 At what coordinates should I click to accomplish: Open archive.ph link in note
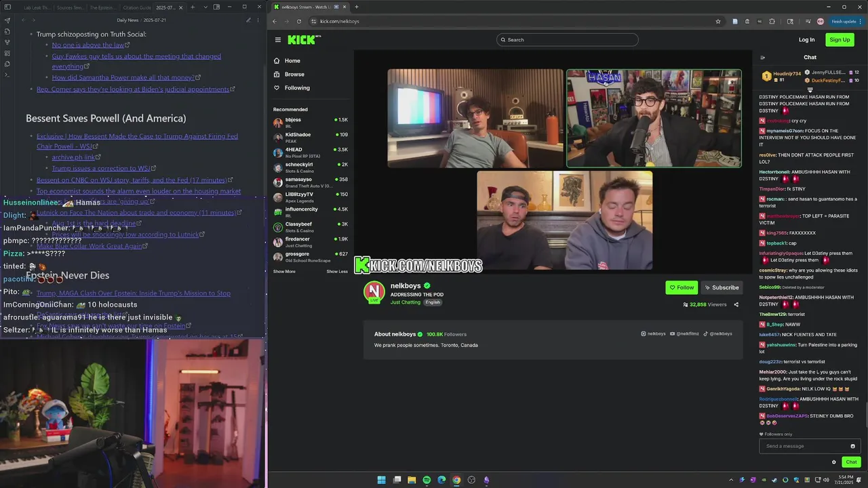click(x=73, y=157)
